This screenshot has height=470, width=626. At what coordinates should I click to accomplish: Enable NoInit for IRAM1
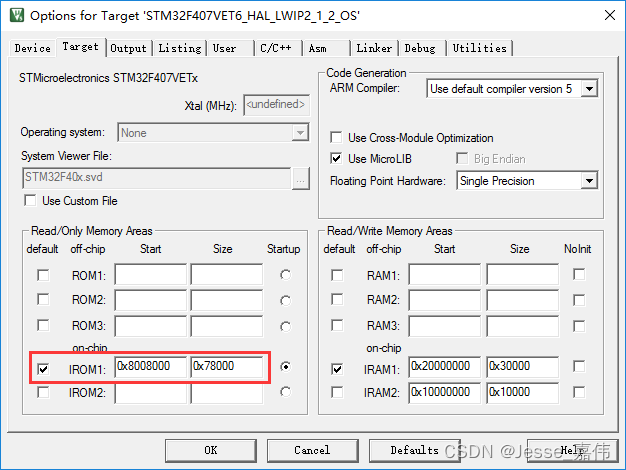(x=579, y=366)
